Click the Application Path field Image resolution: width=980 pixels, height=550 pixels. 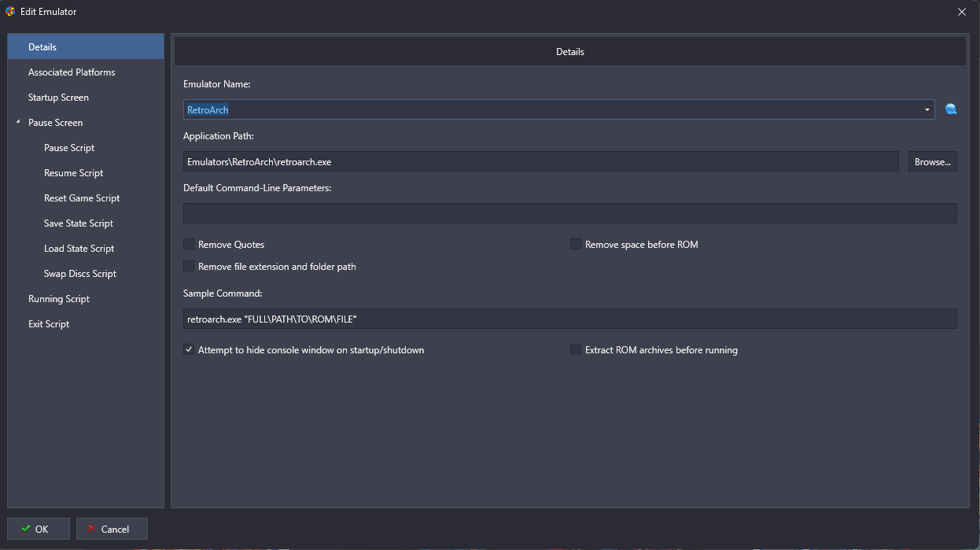(x=541, y=161)
